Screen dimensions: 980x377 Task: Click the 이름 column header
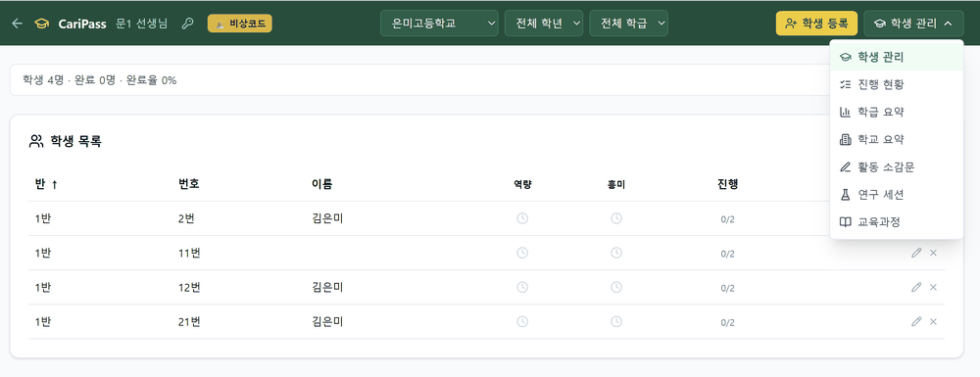click(x=321, y=184)
